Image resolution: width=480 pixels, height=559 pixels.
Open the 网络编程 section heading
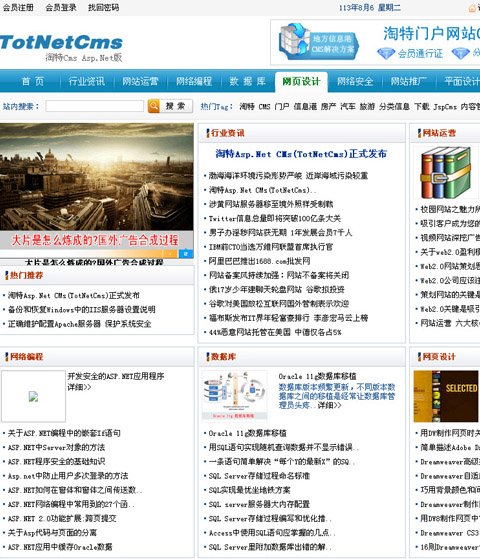(x=26, y=357)
